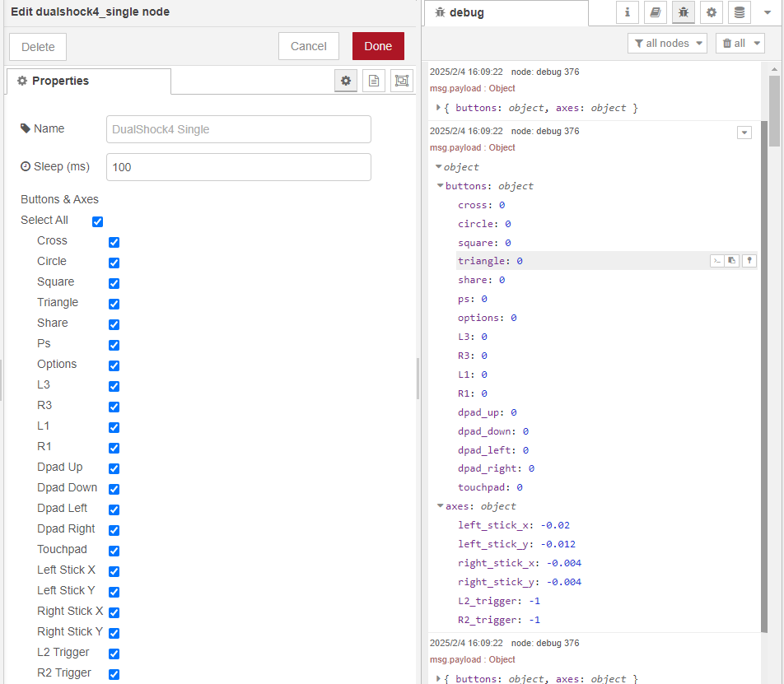The image size is (784, 684).
Task: Open the help book sidebar icon
Action: (656, 12)
